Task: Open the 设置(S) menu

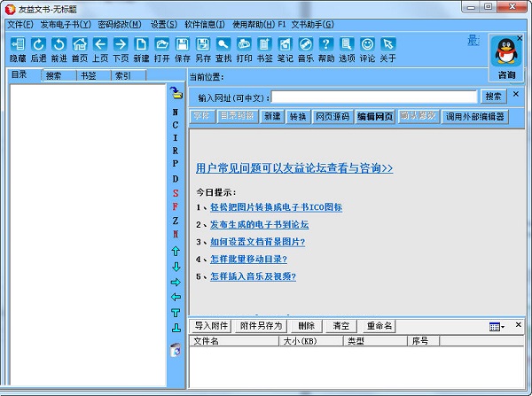Action: point(164,25)
